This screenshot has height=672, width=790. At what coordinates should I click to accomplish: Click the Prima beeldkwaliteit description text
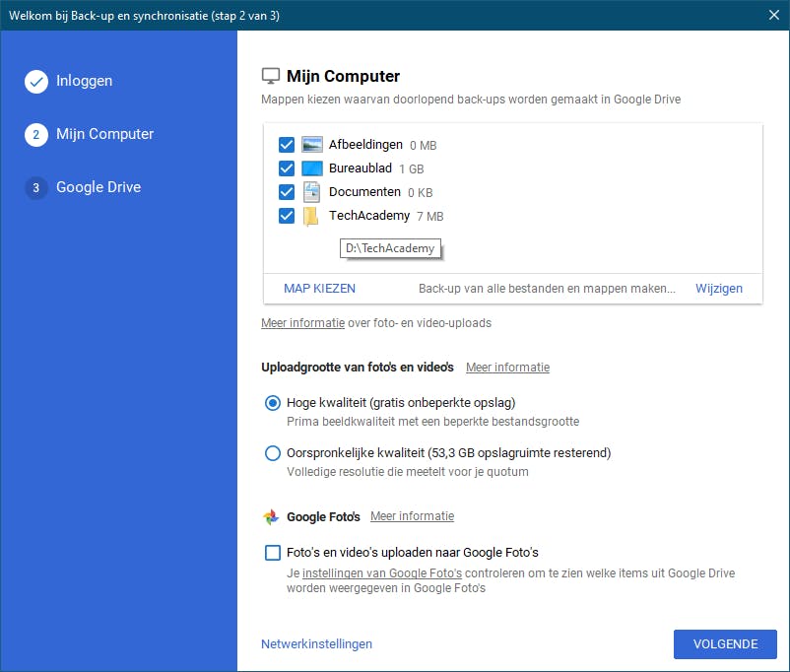click(x=432, y=422)
